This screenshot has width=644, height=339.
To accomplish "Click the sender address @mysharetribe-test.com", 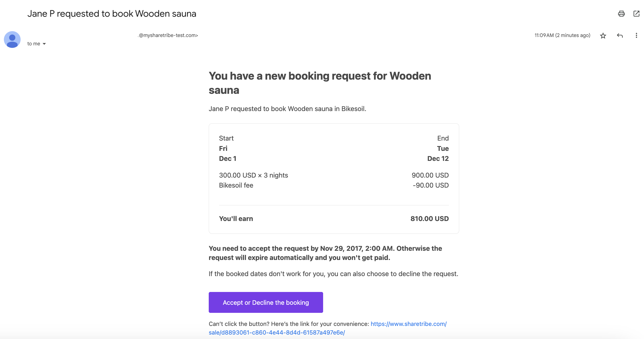I will pyautogui.click(x=168, y=35).
